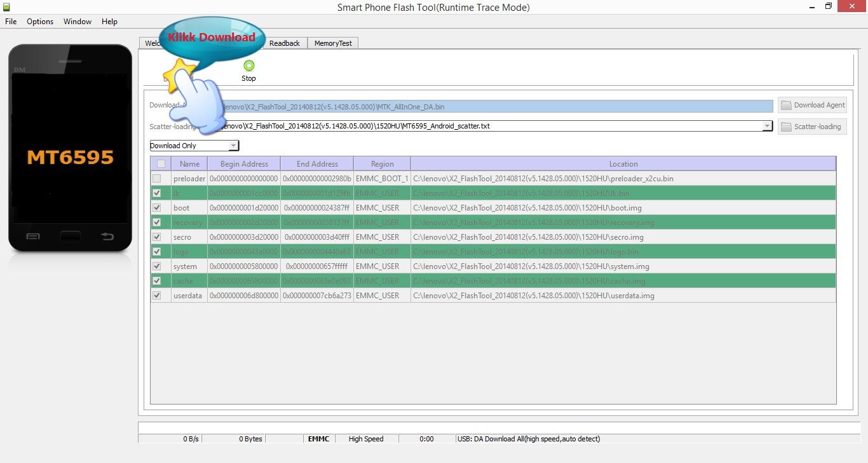Click the Begin Address column header
This screenshot has height=463, width=868.
coord(244,163)
